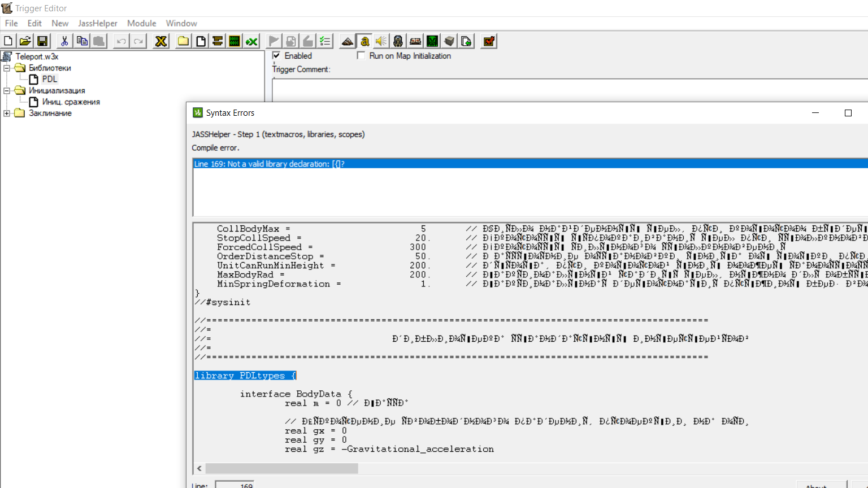Add a new action with the greyed-out hand icon
The width and height of the screenshot is (868, 488).
coord(308,41)
